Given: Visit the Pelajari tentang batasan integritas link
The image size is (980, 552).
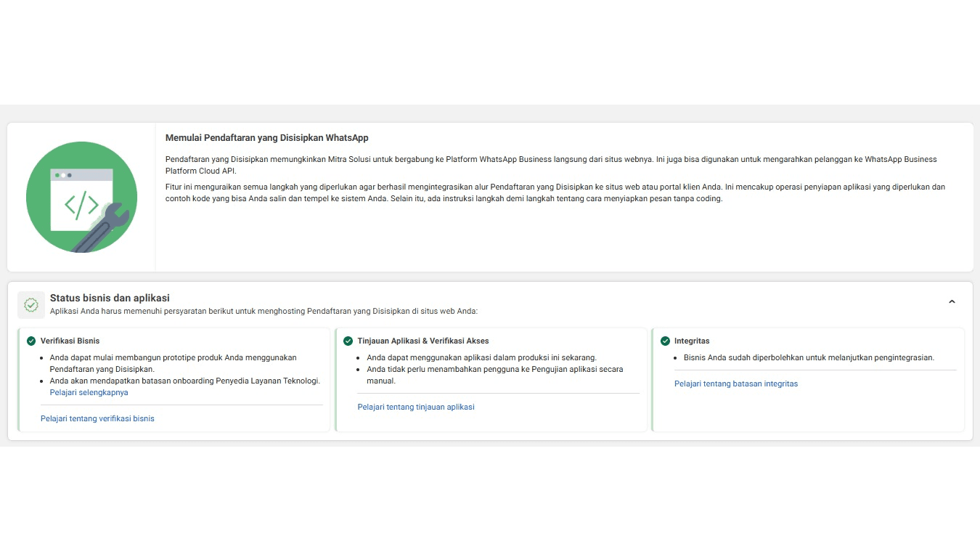Looking at the screenshot, I should coord(735,383).
